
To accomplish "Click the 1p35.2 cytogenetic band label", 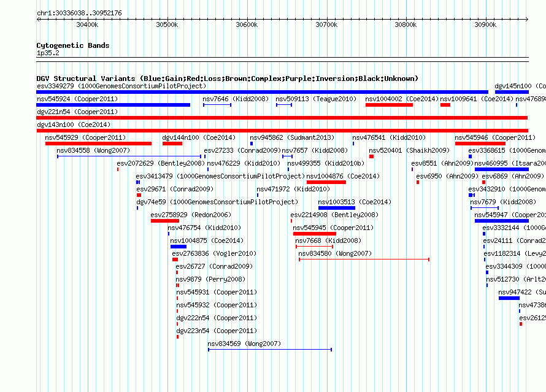I will 48,53.
